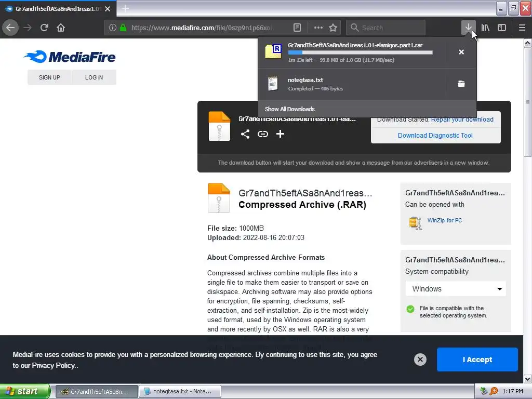This screenshot has height=399, width=532.
Task: Accept cookies with I Accept button
Action: pos(477,360)
